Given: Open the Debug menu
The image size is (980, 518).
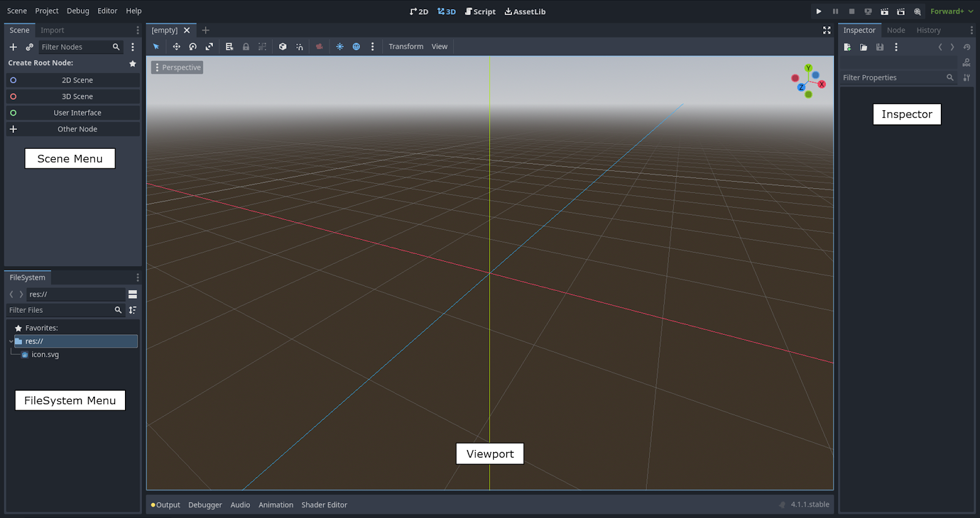Looking at the screenshot, I should [78, 11].
